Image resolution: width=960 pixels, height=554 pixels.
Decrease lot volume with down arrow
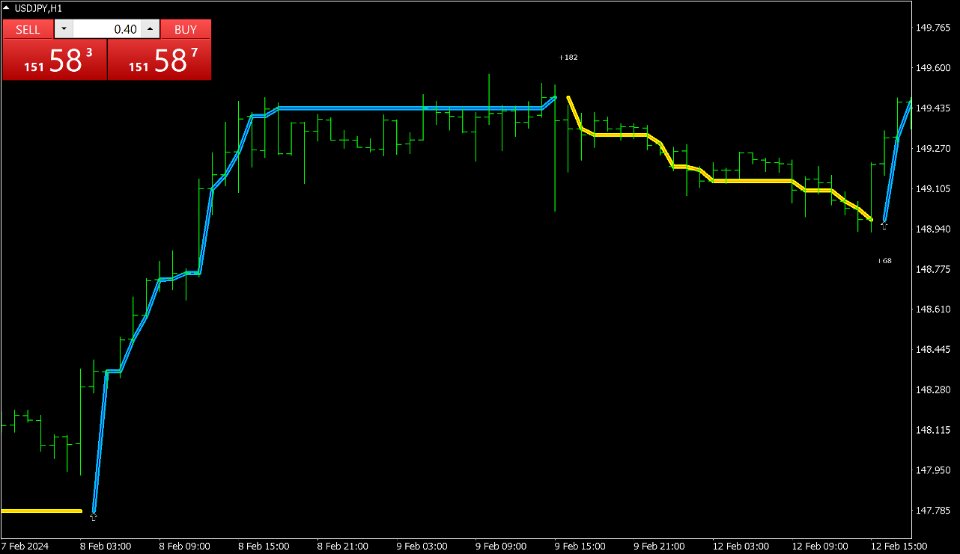[64, 29]
